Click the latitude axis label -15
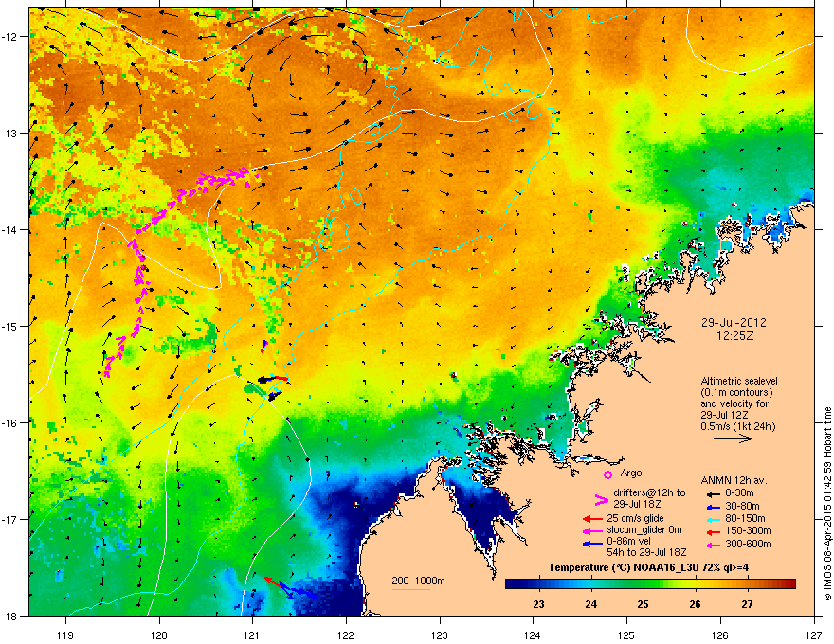Image resolution: width=834 pixels, height=644 pixels. 9,326
